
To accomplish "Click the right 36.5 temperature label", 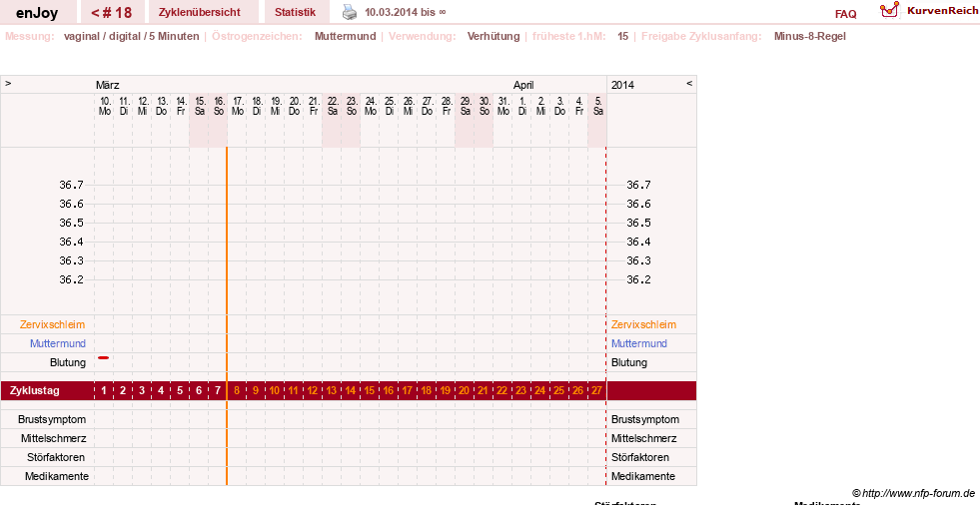I will [x=638, y=223].
